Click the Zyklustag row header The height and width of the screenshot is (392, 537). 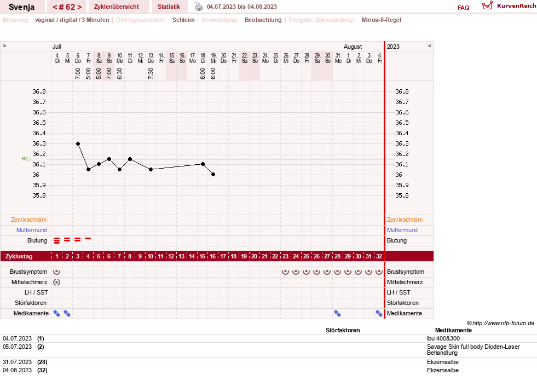[x=19, y=256]
